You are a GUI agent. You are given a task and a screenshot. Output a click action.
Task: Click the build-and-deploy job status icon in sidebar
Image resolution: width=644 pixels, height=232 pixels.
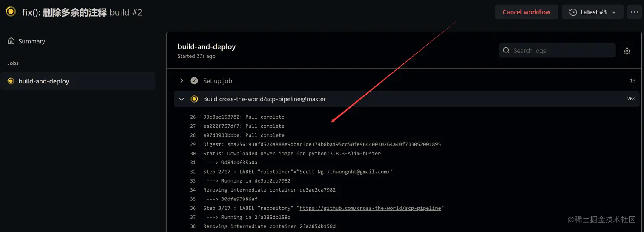click(11, 81)
